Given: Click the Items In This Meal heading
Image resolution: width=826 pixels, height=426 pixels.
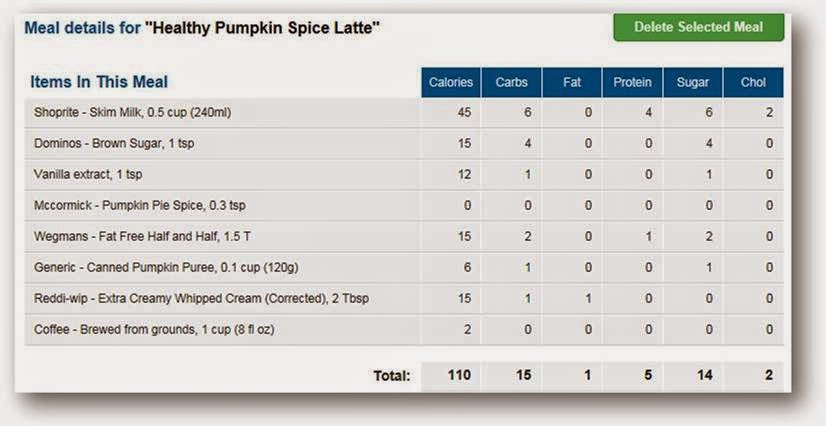Looking at the screenshot, I should pos(100,82).
